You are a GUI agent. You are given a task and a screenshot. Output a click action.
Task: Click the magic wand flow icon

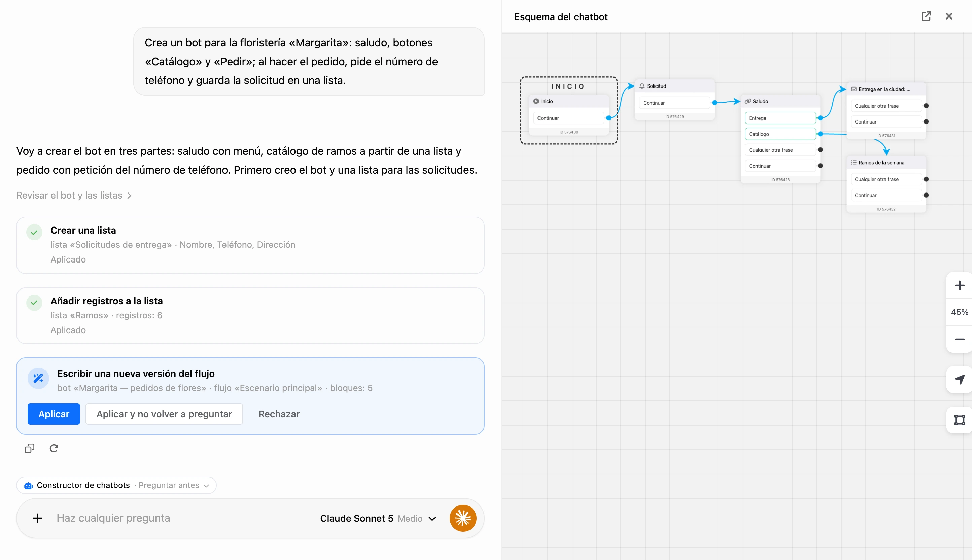[38, 379]
